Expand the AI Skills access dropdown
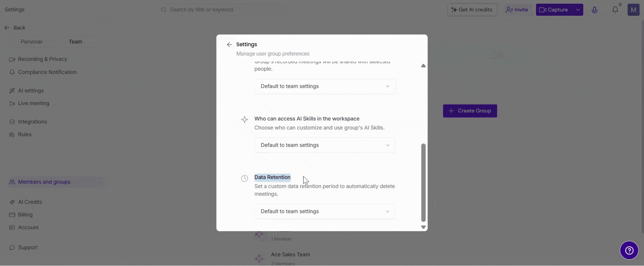644x266 pixels. pos(325,145)
